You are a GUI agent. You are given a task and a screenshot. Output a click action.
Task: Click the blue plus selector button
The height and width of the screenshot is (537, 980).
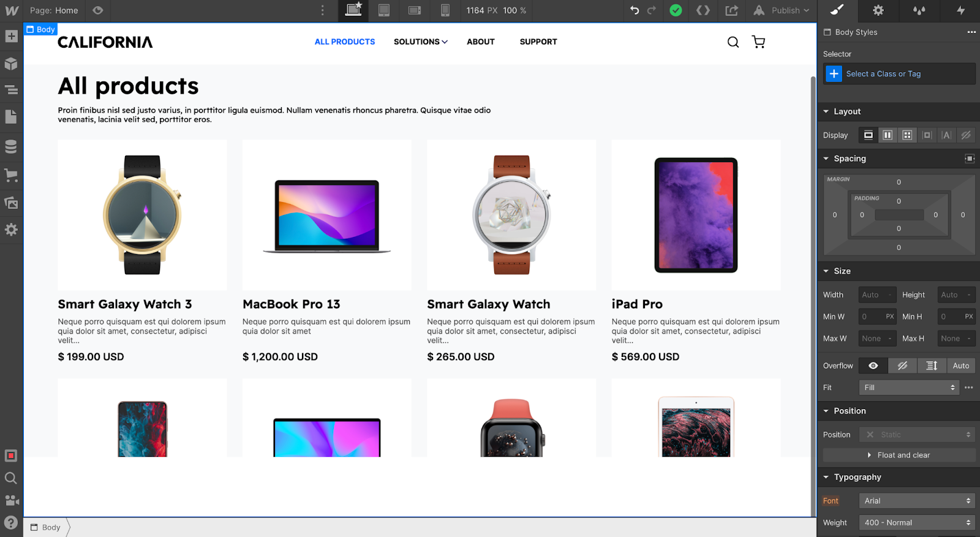[x=834, y=74]
